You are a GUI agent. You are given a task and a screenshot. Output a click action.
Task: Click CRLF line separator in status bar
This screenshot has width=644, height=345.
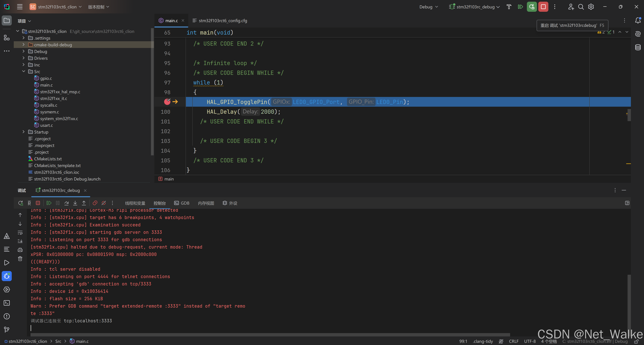point(513,341)
